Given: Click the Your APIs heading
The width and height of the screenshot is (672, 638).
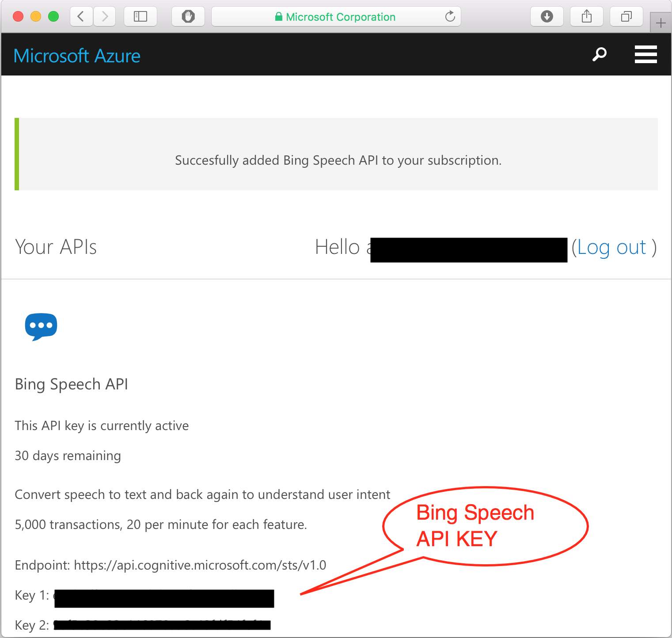Looking at the screenshot, I should 56,247.
